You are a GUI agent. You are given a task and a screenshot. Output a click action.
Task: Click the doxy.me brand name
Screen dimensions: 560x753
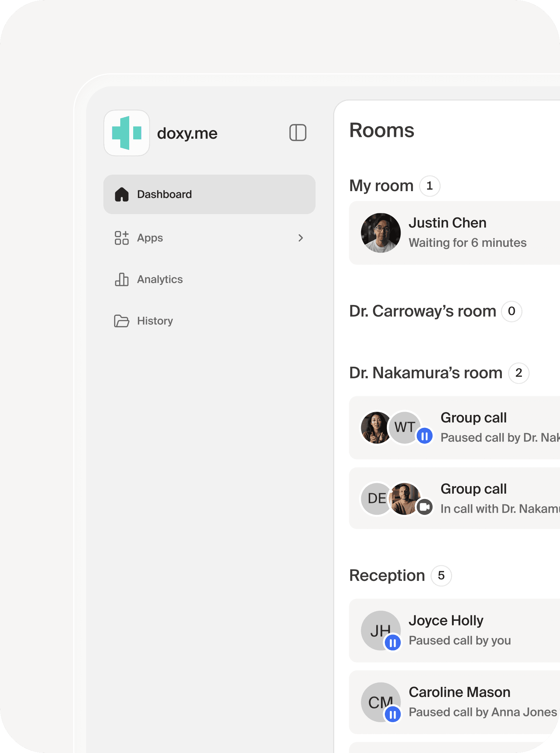click(187, 133)
